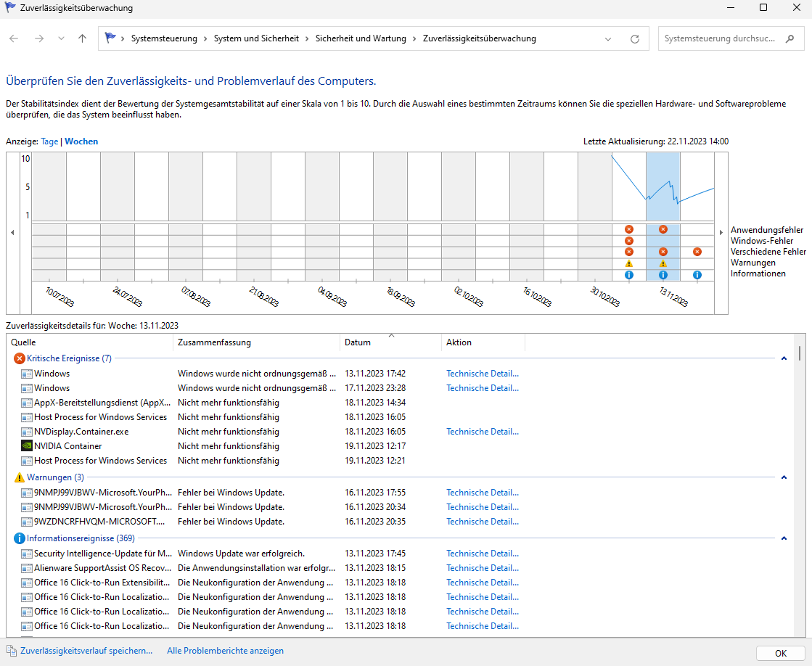Select 9WZDNCRFHVQM-MICROSOFT warning row
Screen dimensions: 812x666
[x=400, y=522]
